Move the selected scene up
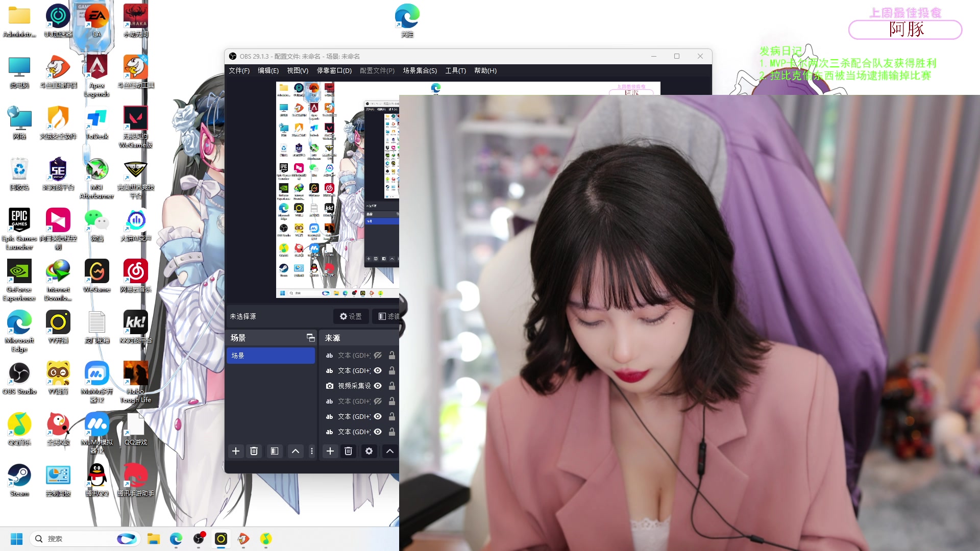Screen dimensions: 980x551 [296, 451]
